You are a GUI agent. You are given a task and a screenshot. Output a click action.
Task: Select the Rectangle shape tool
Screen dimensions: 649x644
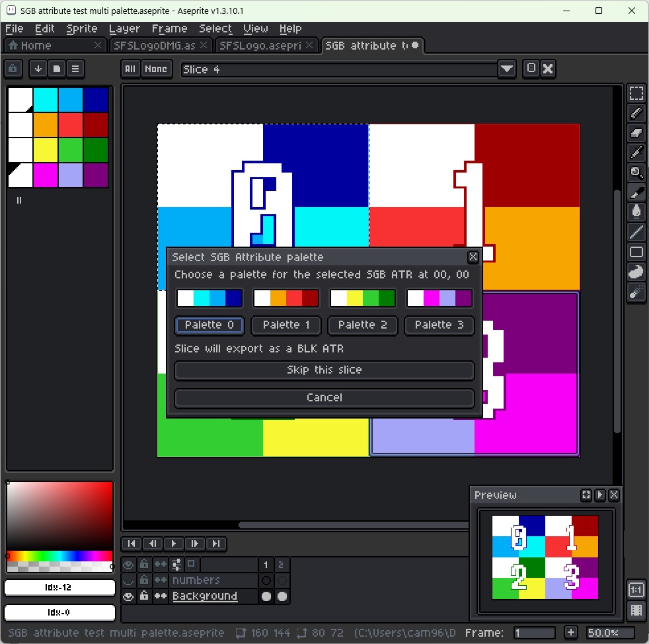[636, 252]
